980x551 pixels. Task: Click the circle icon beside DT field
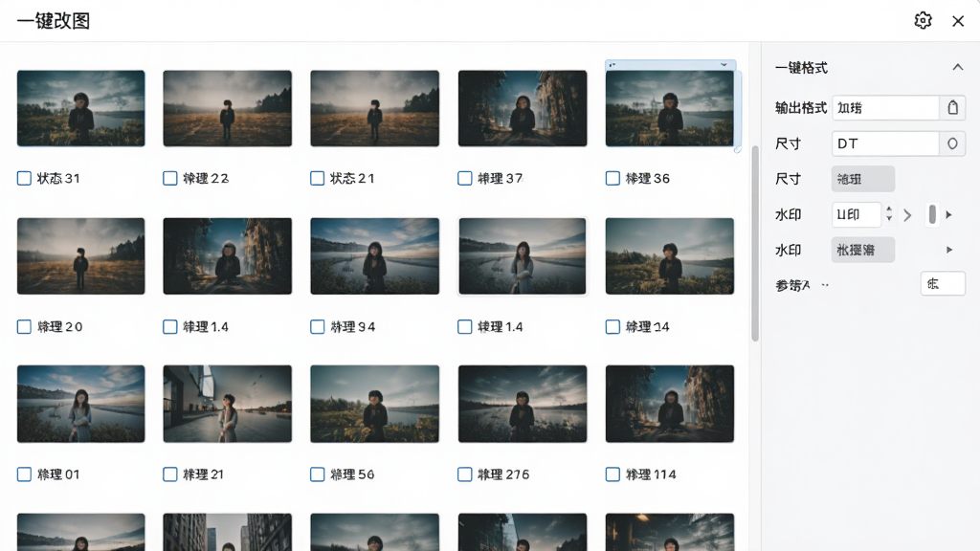point(952,143)
